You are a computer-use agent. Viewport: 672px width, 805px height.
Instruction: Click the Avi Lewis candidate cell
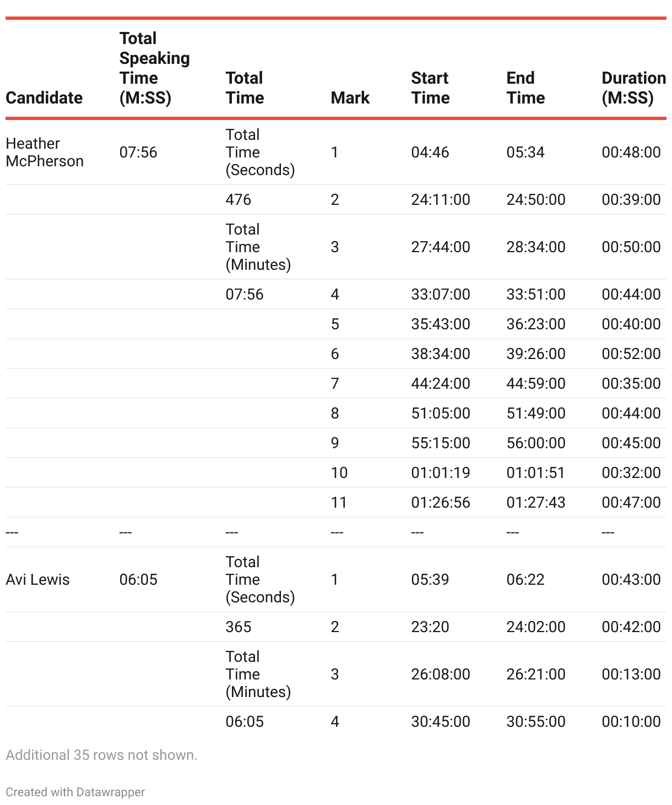coord(37,579)
